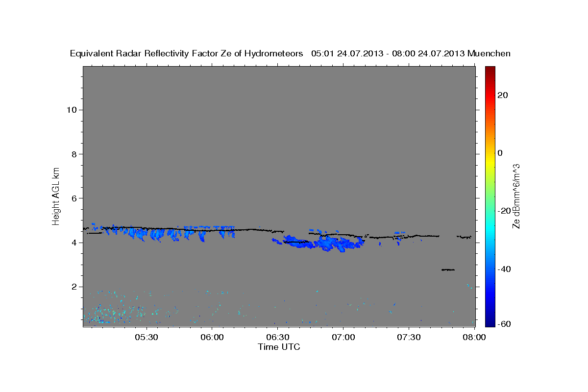Viewport: 588px width, 392px height.
Task: Click the 'Ze dBmm^6/m^3' colorbar unit label
Action: click(x=516, y=196)
